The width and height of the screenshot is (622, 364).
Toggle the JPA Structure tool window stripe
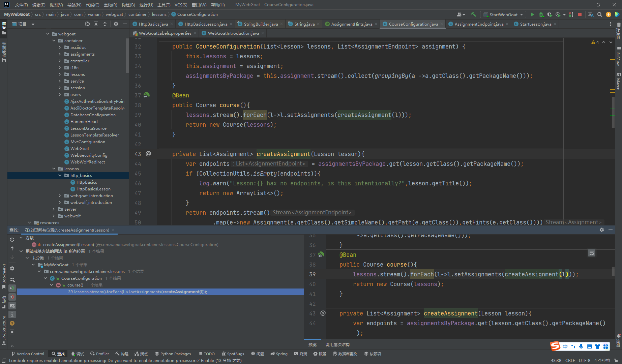point(4,331)
